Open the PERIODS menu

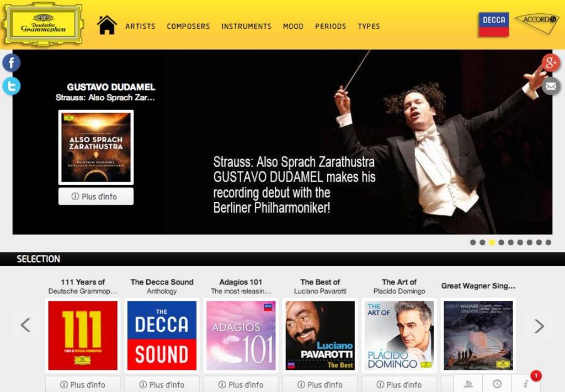coord(331,26)
